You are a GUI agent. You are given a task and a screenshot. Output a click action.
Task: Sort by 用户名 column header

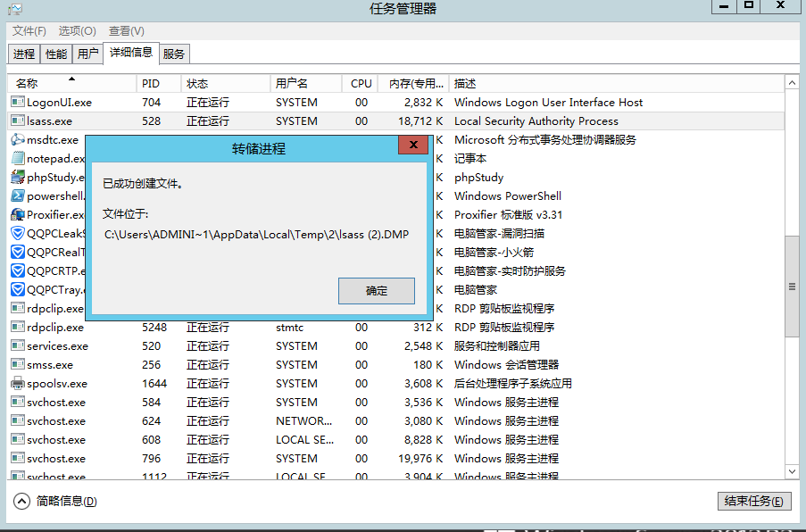pos(306,83)
